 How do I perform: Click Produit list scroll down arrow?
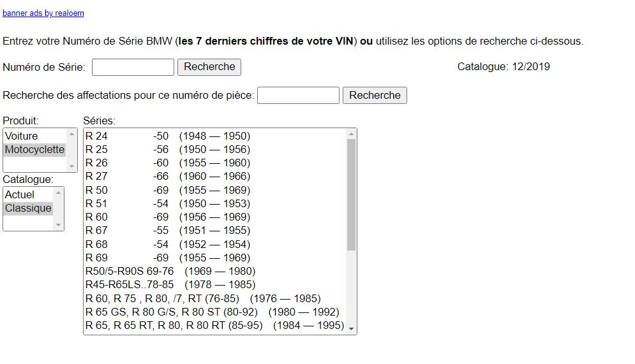[71, 166]
